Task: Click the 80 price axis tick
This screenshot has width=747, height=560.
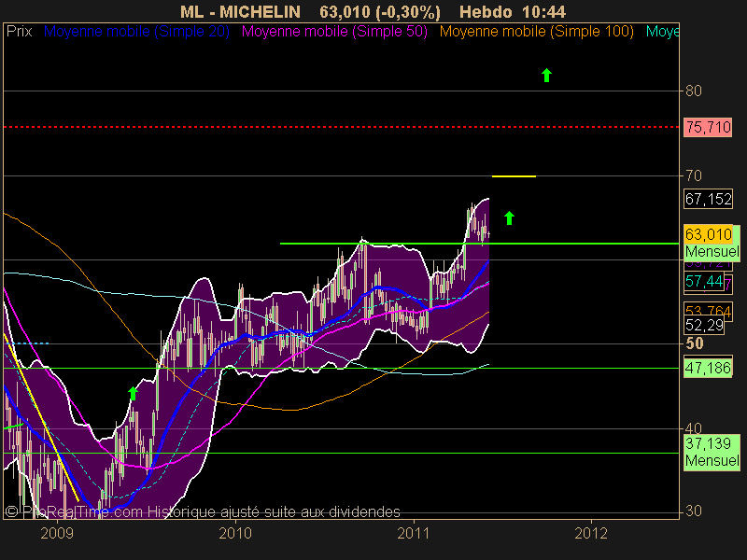Action: (693, 91)
